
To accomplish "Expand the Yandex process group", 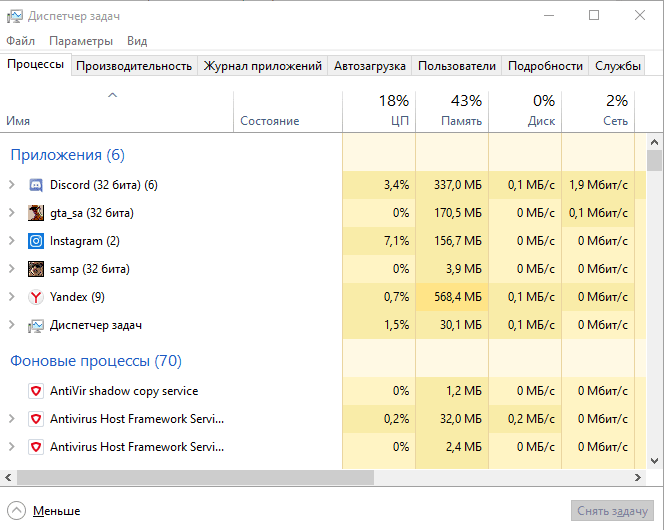I will tap(12, 297).
